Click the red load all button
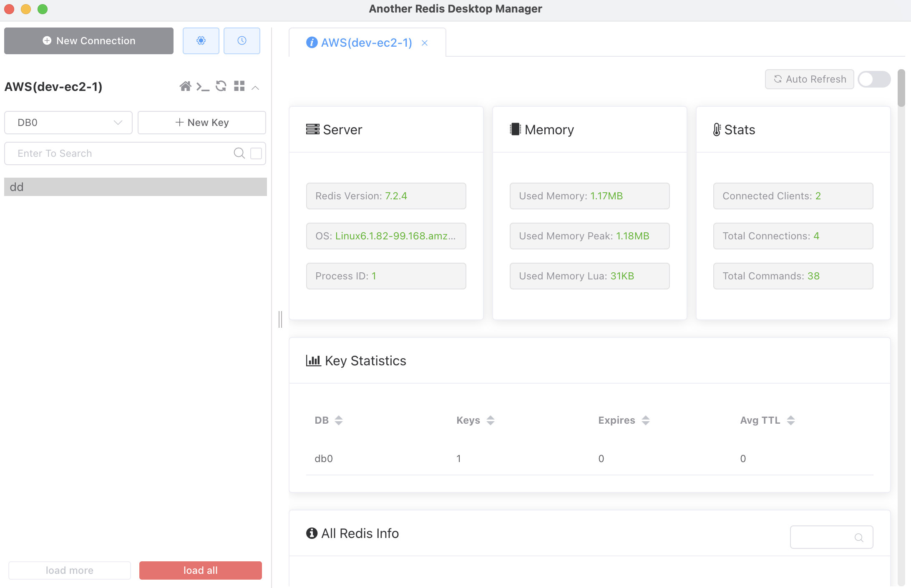The image size is (911, 588). click(201, 570)
